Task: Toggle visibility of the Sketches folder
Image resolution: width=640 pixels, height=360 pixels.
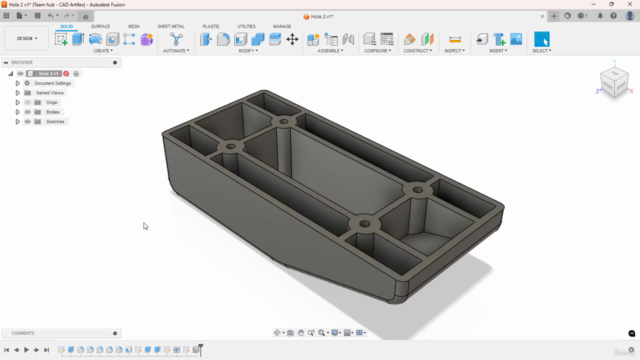Action: click(28, 122)
